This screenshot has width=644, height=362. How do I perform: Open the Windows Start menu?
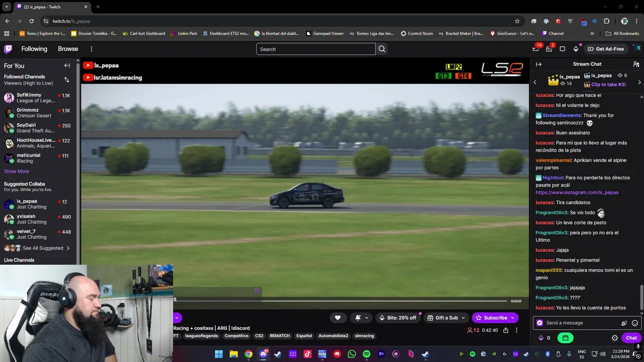tap(219, 354)
